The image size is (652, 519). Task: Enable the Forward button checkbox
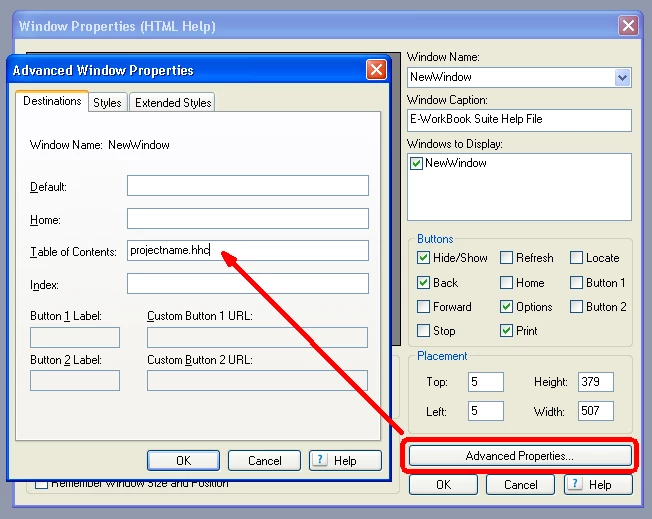tap(423, 307)
